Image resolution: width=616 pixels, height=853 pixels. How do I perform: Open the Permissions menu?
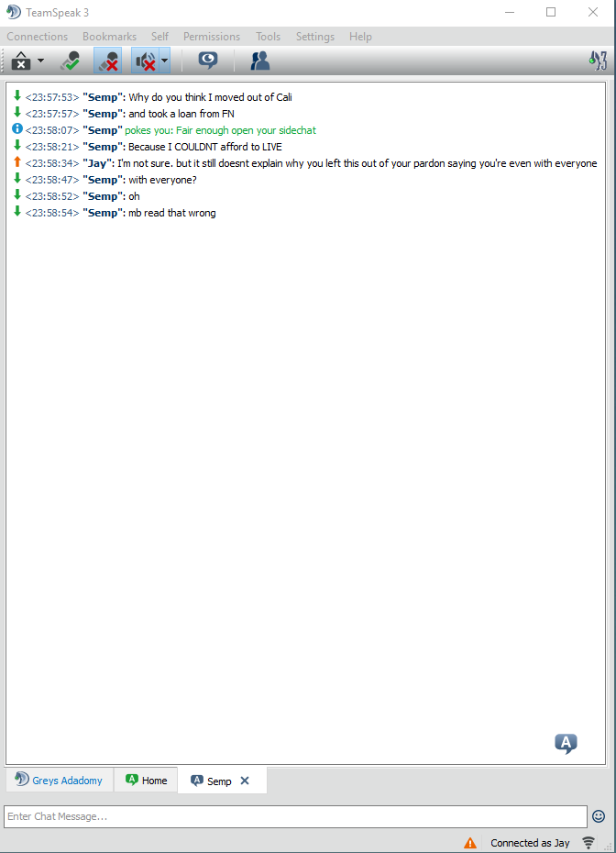(x=212, y=37)
